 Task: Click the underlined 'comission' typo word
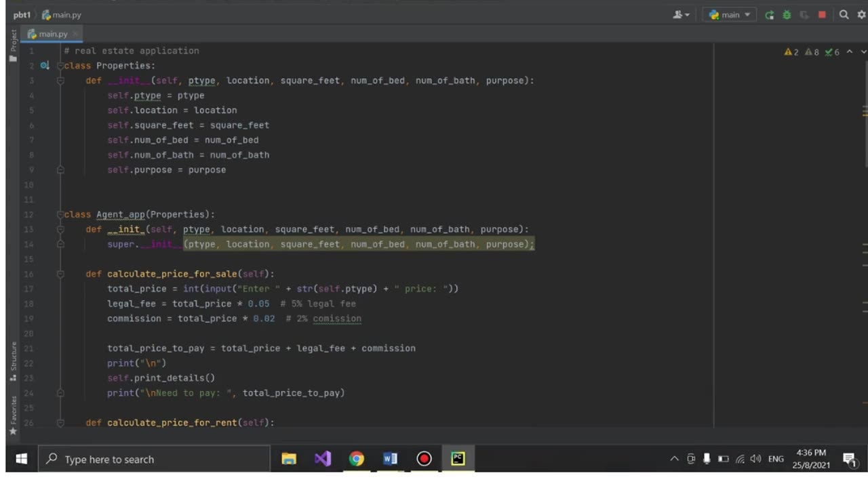[x=337, y=319]
